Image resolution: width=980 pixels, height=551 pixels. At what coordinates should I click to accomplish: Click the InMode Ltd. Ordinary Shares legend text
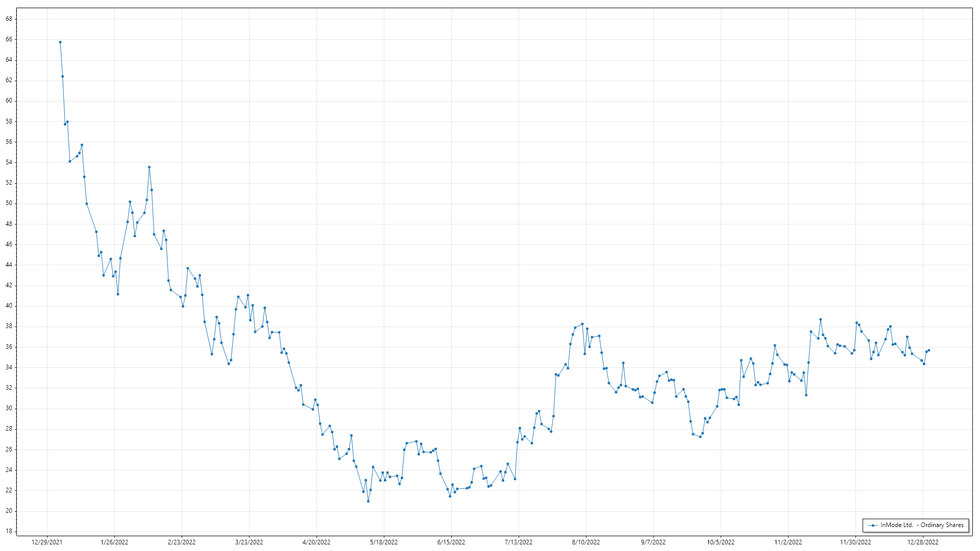(x=922, y=525)
